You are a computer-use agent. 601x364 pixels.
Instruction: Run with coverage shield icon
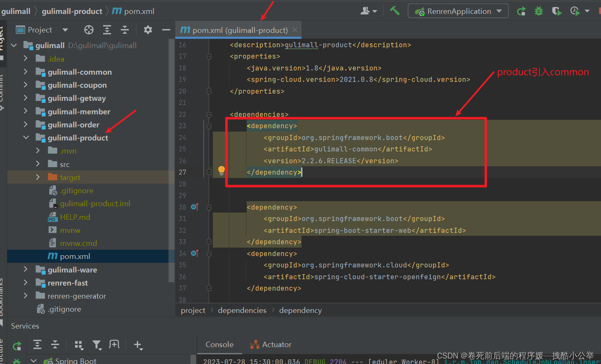point(557,11)
